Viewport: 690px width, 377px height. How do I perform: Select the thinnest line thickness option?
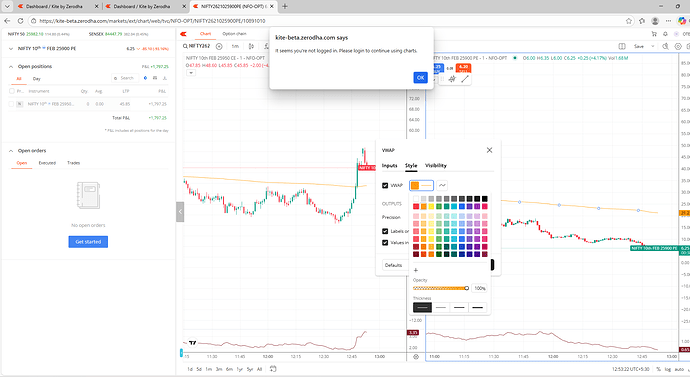[422, 307]
